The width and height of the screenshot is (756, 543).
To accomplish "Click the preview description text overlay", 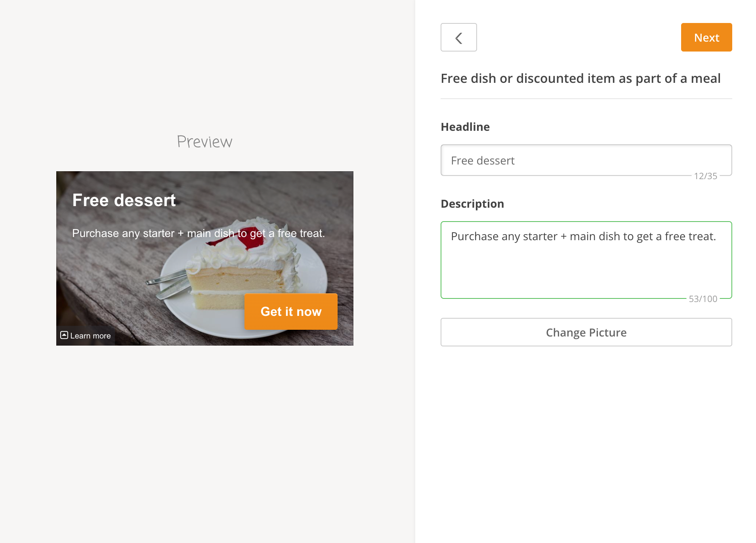I will pos(198,233).
